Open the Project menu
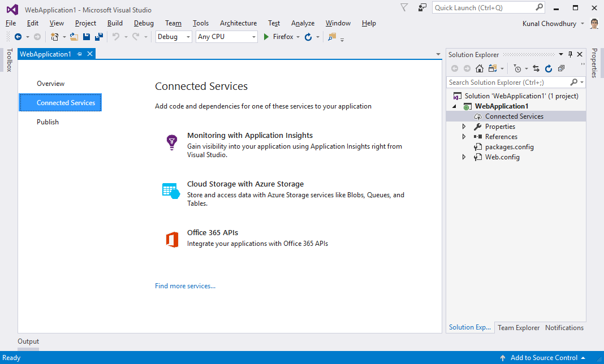Viewport: 604px width, 364px height. point(85,23)
